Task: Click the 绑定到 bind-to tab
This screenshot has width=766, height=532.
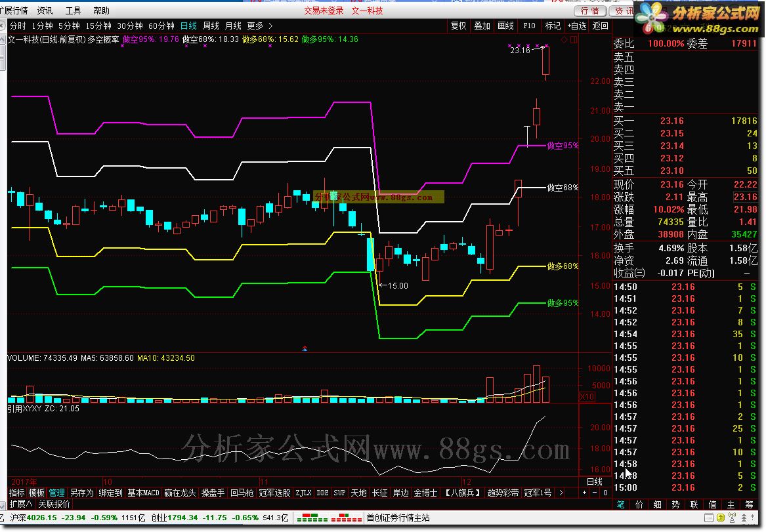Action: pos(110,493)
